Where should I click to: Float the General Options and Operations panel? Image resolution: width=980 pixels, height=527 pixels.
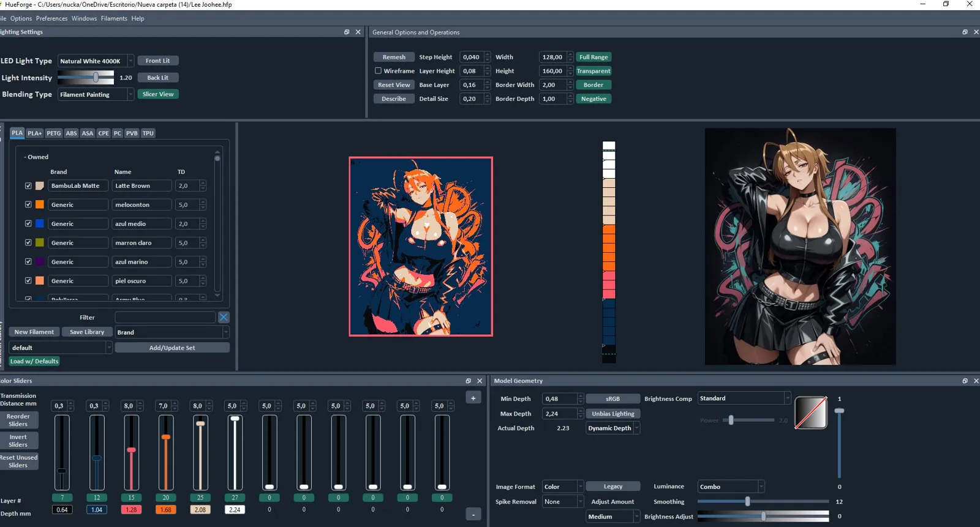click(x=965, y=32)
